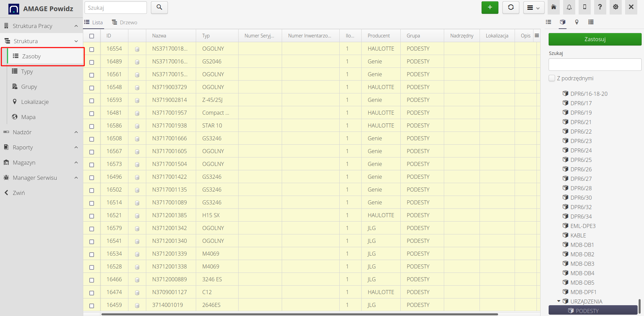This screenshot has width=644, height=316.
Task: Click the search magnifier button
Action: [x=159, y=7]
